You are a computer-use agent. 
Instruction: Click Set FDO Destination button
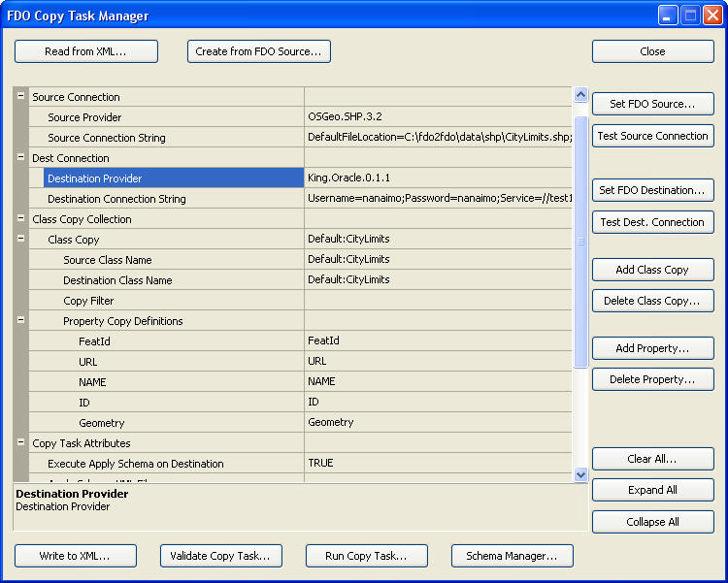click(652, 190)
